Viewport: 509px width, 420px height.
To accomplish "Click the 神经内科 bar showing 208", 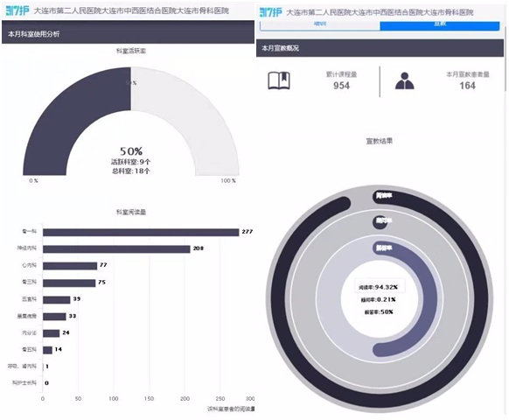I will click(116, 249).
